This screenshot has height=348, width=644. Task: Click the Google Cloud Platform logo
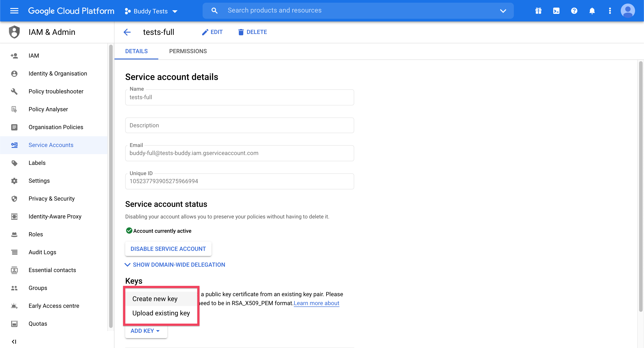point(71,11)
